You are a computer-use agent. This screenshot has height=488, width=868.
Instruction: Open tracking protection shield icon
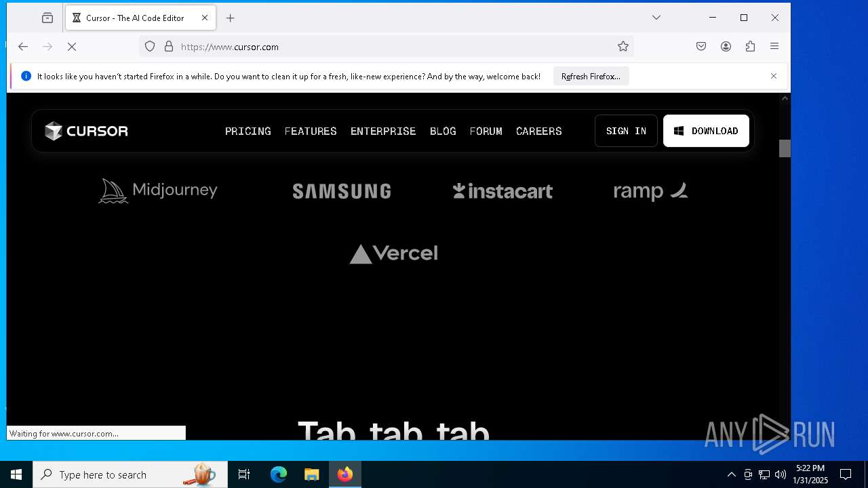(150, 47)
